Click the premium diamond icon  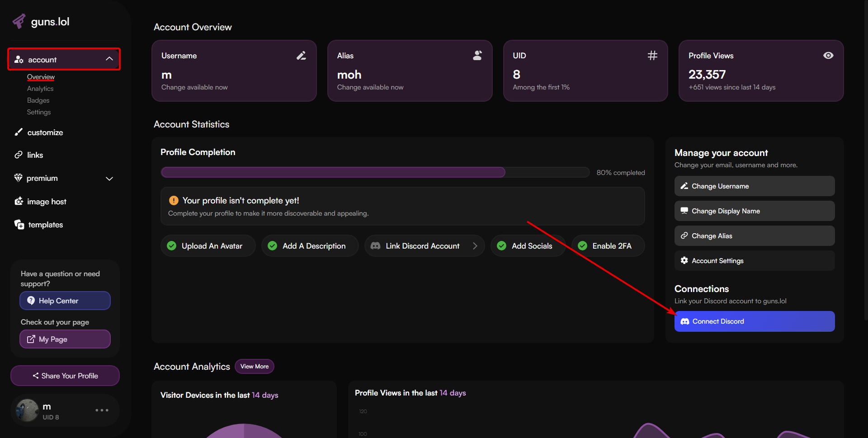18,178
